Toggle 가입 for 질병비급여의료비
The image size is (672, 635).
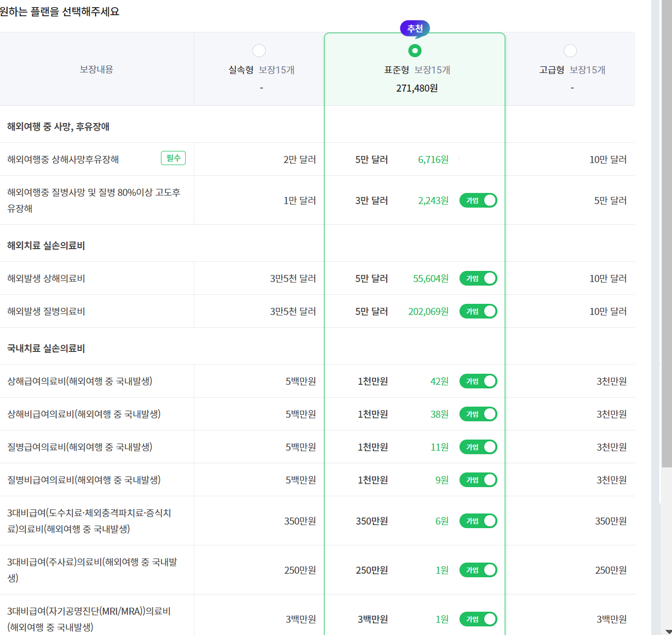pyautogui.click(x=478, y=480)
